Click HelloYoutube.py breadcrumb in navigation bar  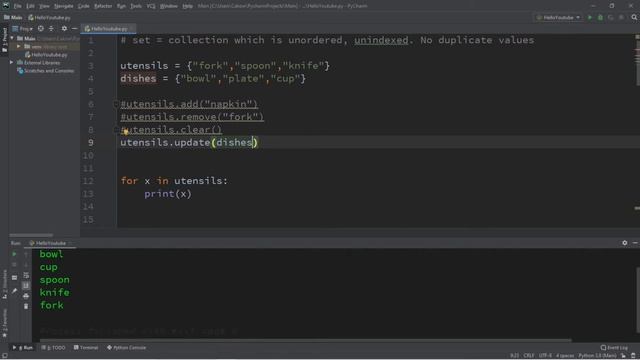coord(49,18)
